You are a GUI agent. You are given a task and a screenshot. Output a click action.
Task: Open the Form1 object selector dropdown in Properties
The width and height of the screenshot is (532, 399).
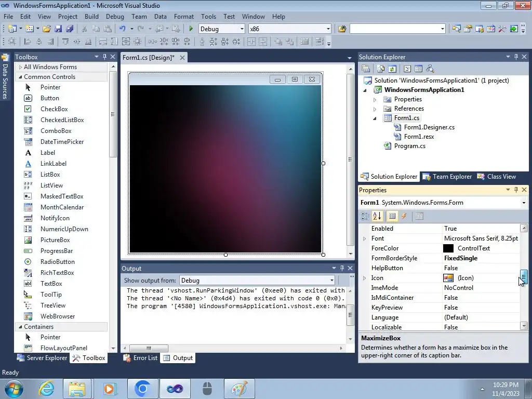click(x=524, y=203)
